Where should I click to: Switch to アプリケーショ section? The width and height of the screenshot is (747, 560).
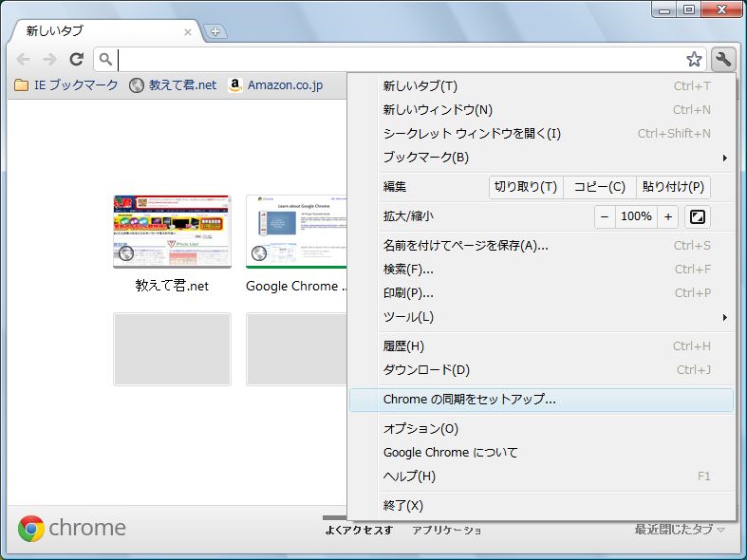[446, 530]
